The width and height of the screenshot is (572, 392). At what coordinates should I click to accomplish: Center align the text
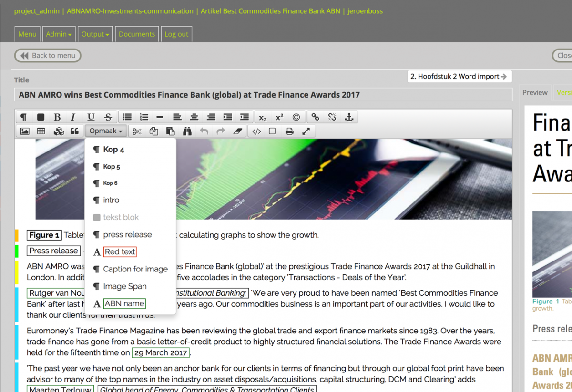[x=194, y=117]
